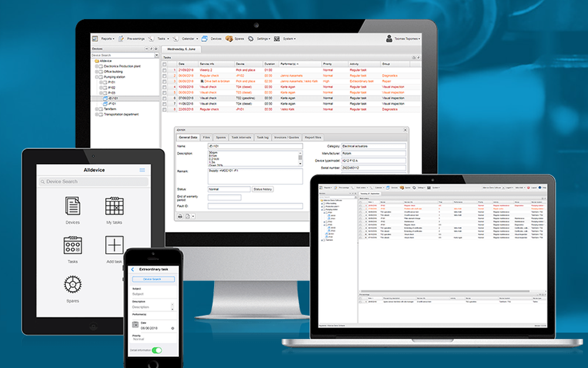Sort by Date column header on monitor
588x368 pixels.
(x=187, y=64)
